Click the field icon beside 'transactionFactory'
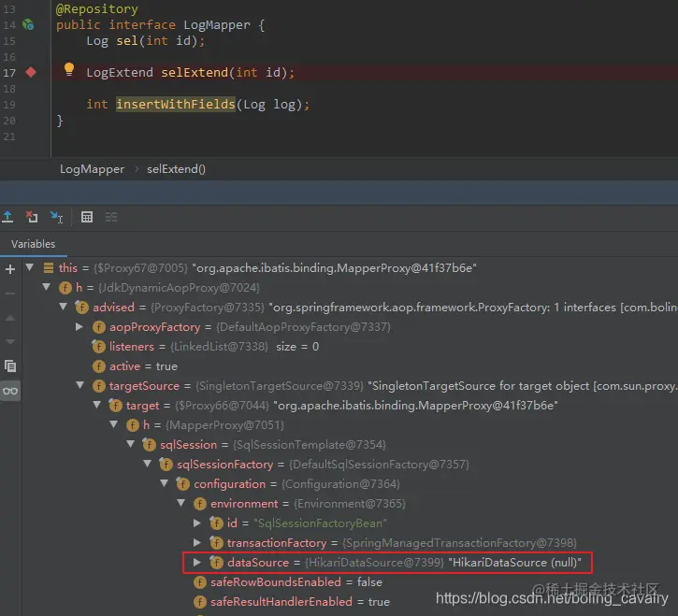The image size is (678, 616). [216, 542]
